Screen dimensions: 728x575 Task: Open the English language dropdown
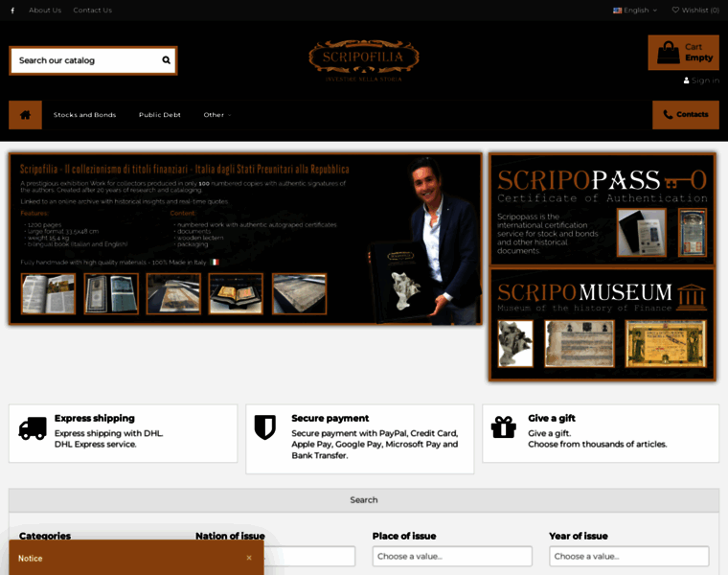pos(635,11)
